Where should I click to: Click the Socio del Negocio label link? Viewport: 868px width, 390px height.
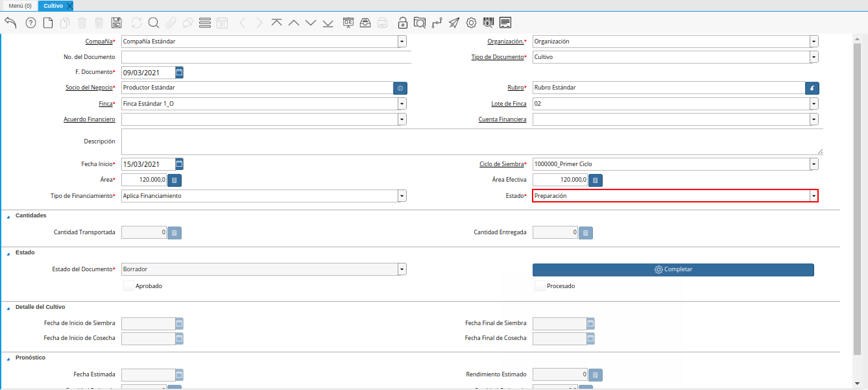[x=89, y=88]
